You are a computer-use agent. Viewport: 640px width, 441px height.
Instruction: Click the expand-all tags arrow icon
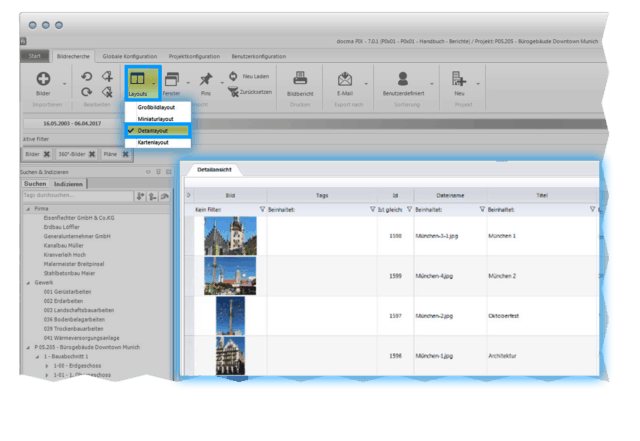click(x=140, y=196)
